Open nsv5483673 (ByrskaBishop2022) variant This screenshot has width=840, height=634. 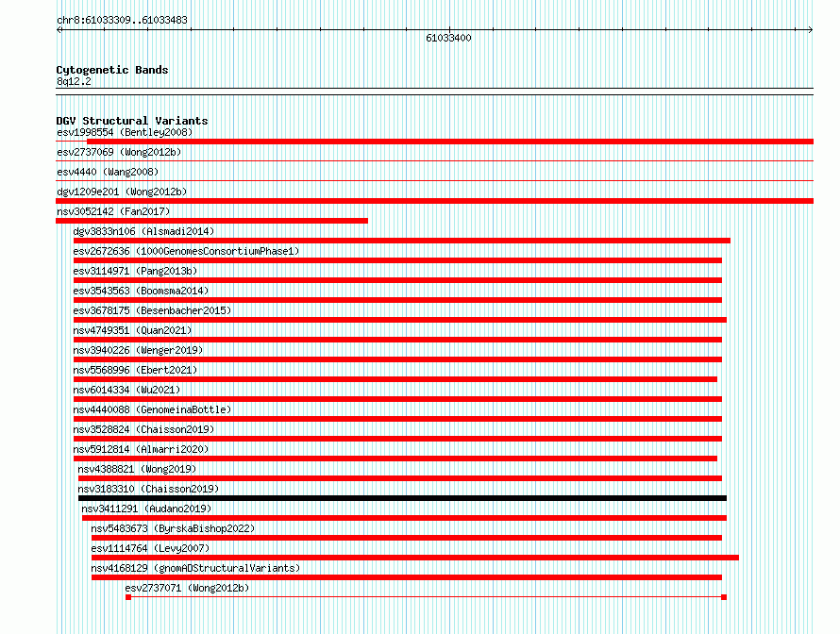coord(173,528)
